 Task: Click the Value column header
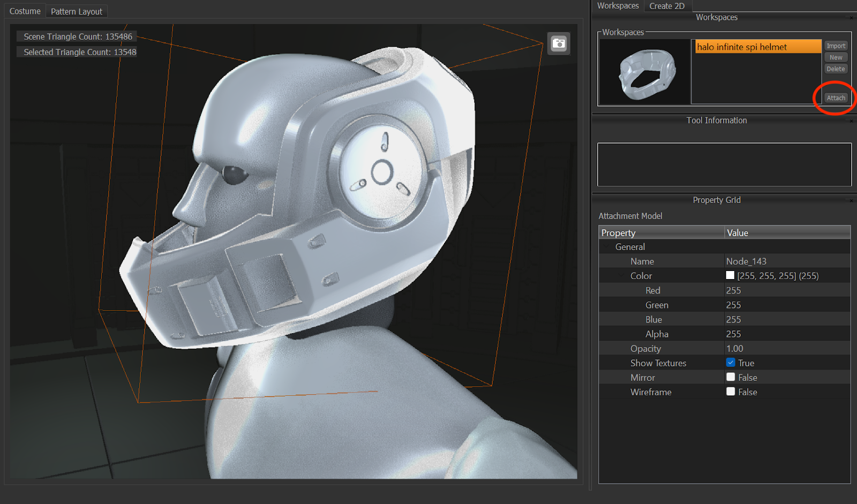pos(787,232)
